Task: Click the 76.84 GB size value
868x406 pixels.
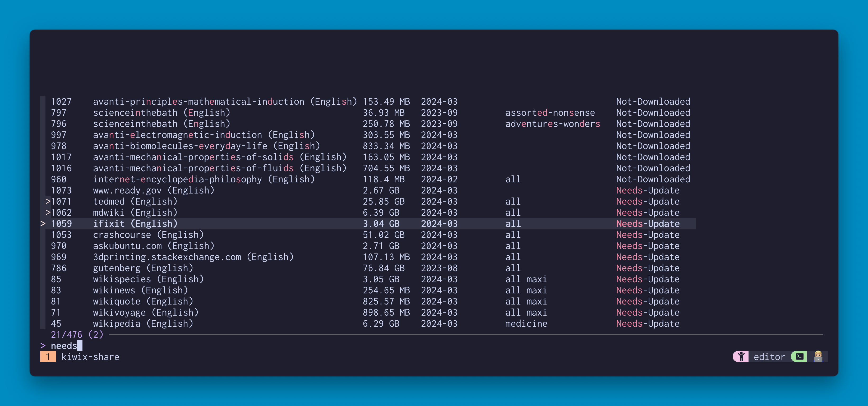Action: (384, 268)
